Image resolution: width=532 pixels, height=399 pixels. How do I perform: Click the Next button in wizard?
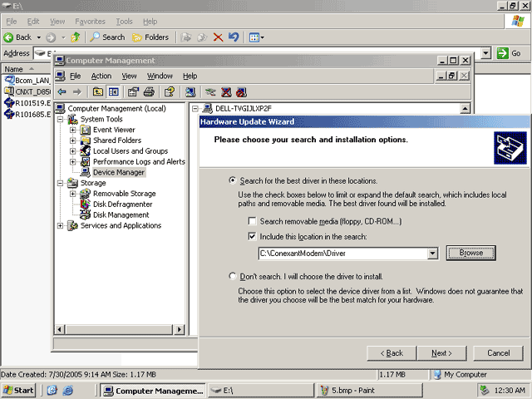(441, 353)
